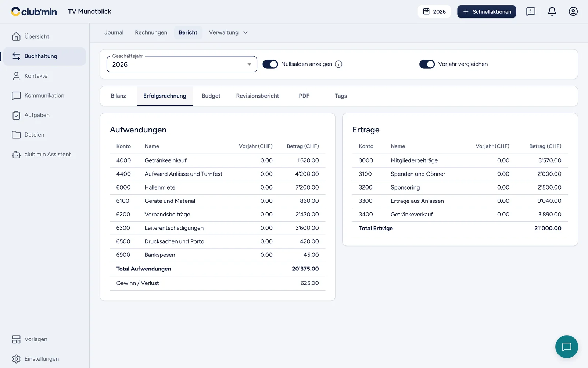Click the Mitgliederbeiträge row name

pos(414,160)
